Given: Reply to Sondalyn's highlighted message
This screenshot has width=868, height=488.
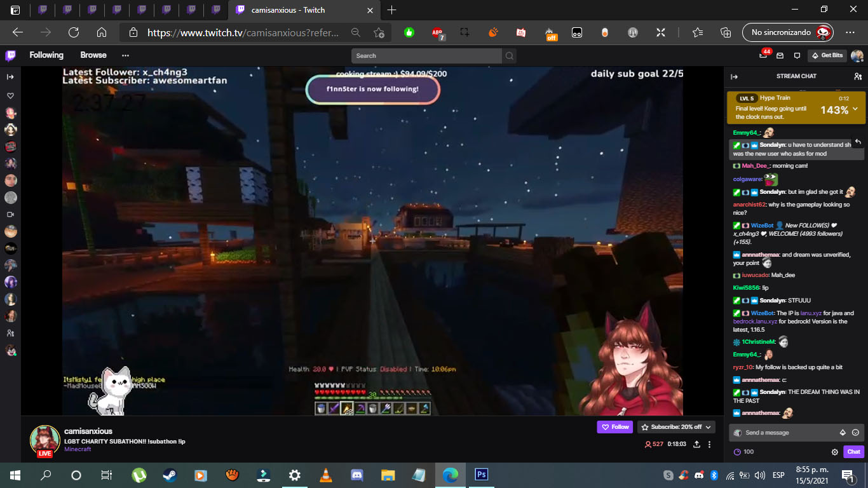Looking at the screenshot, I should pyautogui.click(x=857, y=141).
